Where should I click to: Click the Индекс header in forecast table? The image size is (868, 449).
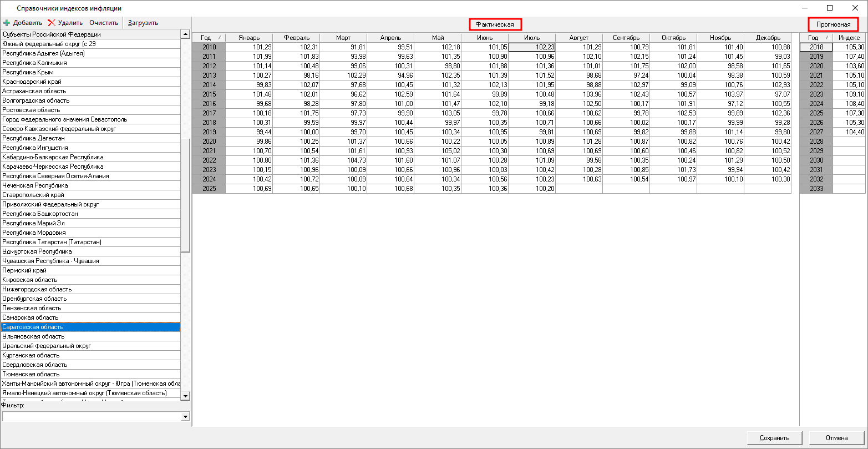849,38
